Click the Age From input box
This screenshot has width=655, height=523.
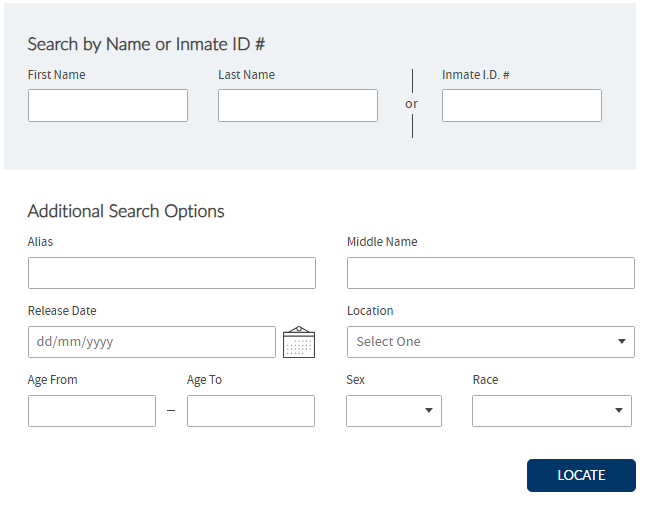tap(92, 411)
